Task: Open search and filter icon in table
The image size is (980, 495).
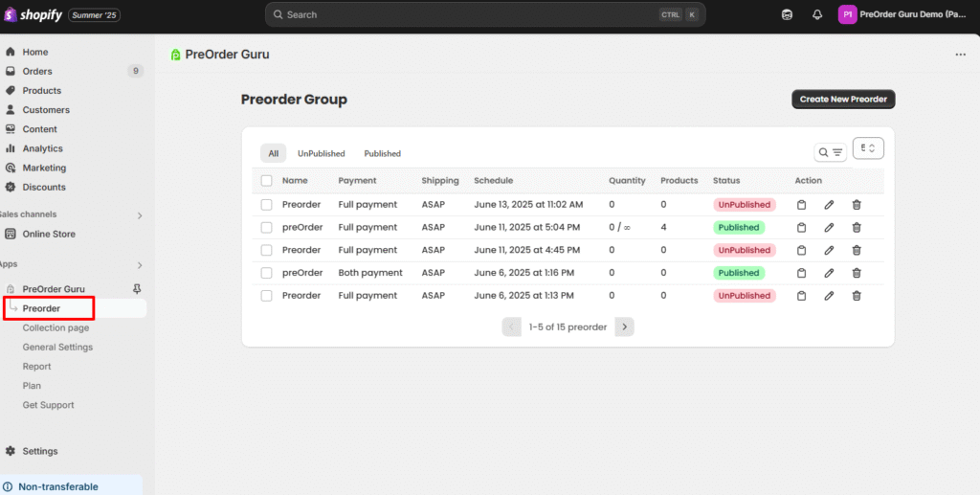Action: pyautogui.click(x=829, y=152)
